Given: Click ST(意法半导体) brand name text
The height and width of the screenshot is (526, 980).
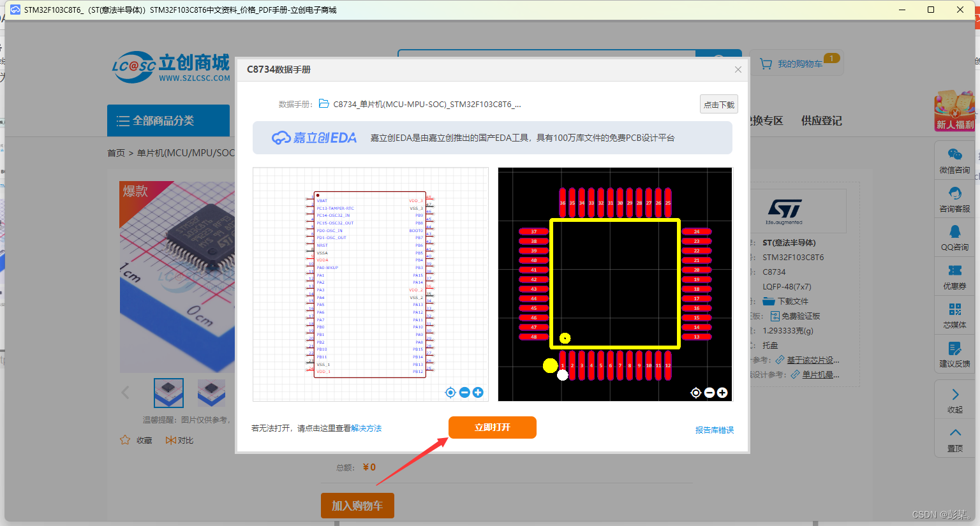Looking at the screenshot, I should pyautogui.click(x=789, y=243).
